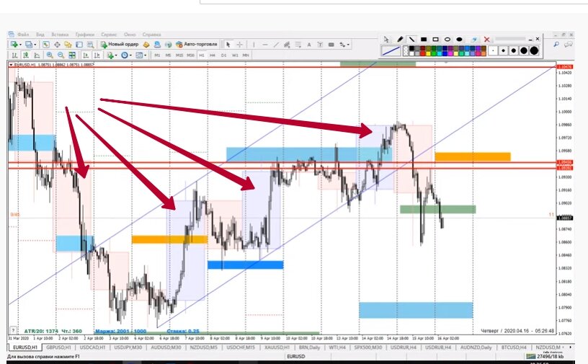Click line preview box in drawing palette
588x364 pixels.
coord(391,50)
